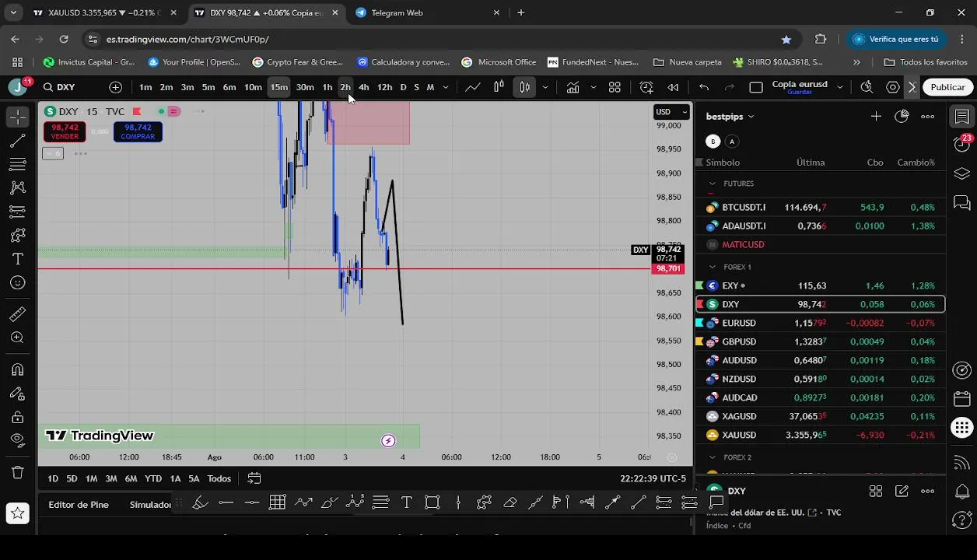Choose the 4h timeframe
Viewport: 977px width, 560px height.
point(363,87)
